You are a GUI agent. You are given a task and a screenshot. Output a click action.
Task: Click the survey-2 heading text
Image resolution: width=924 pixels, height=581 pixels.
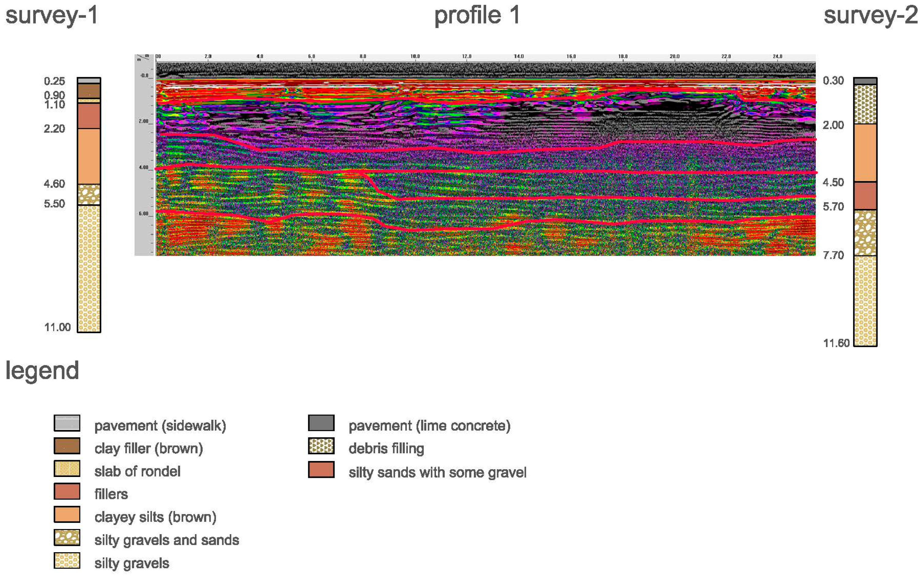(x=871, y=16)
